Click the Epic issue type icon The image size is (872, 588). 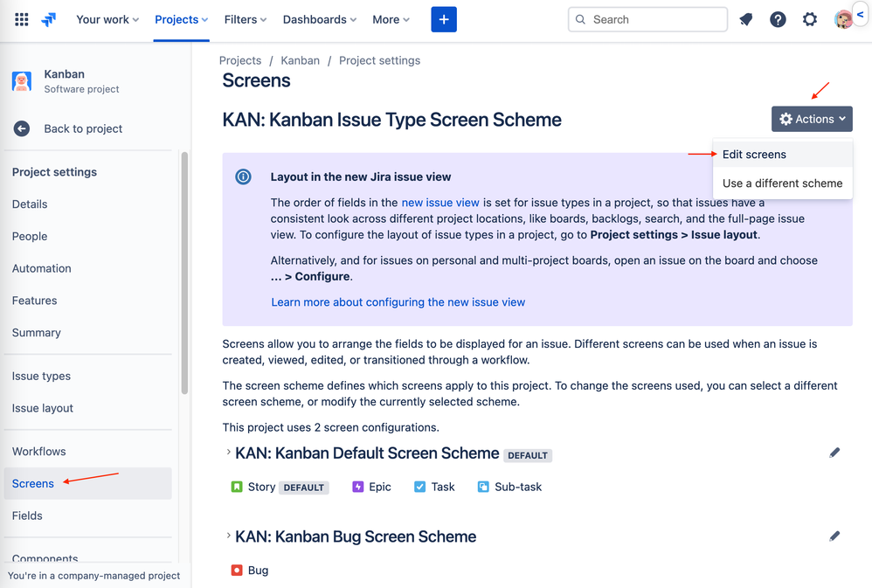coord(357,487)
